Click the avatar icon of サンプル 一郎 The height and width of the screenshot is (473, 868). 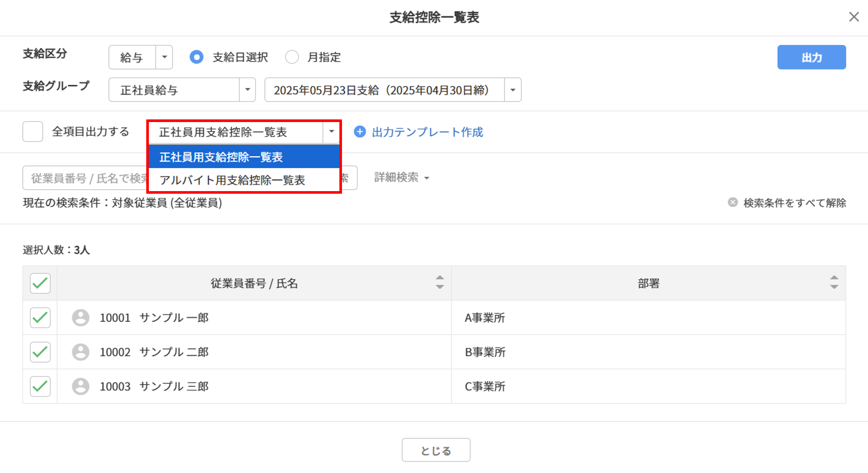pyautogui.click(x=81, y=318)
